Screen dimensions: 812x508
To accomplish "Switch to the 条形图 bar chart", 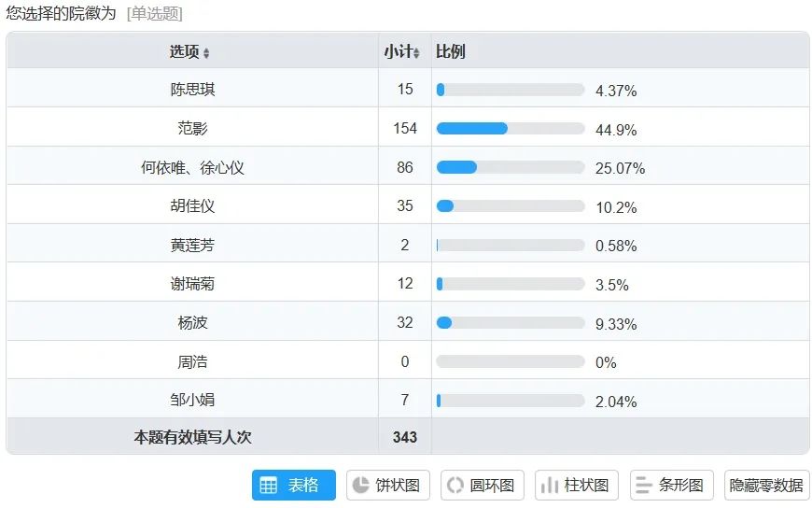I will coord(671,486).
